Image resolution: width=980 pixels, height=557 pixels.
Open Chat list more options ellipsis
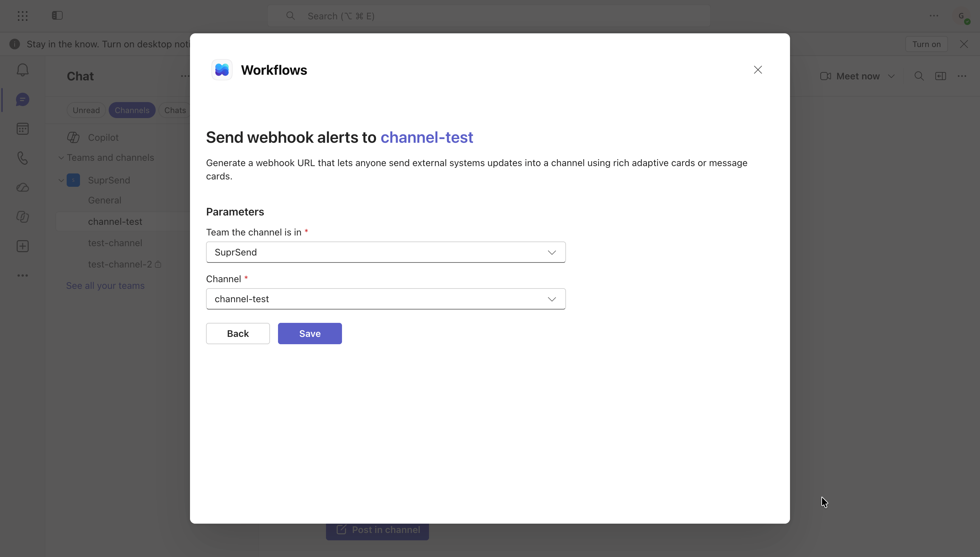tap(185, 76)
